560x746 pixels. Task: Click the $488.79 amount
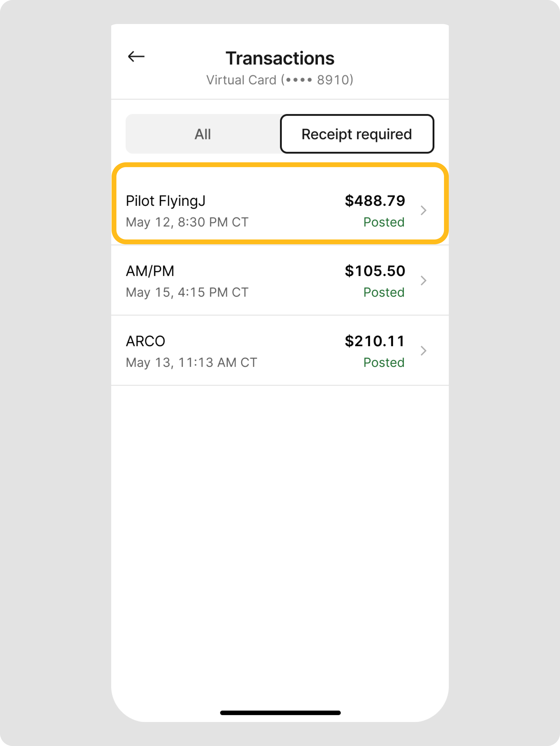tap(375, 201)
